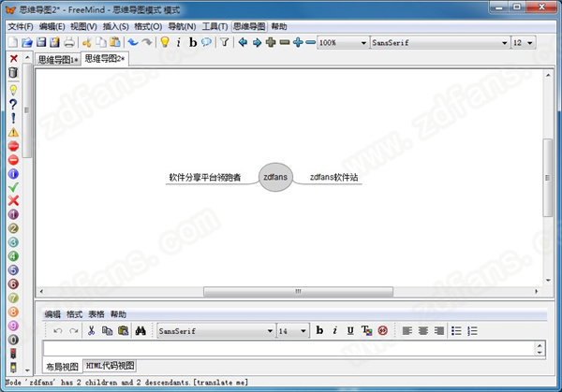Add the green check mark icon
This screenshot has height=392, width=562.
(x=13, y=187)
